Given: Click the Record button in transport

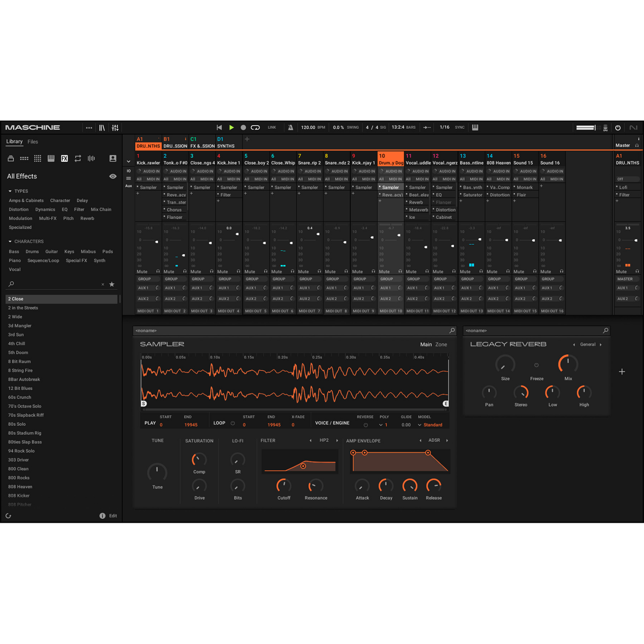Looking at the screenshot, I should (243, 128).
